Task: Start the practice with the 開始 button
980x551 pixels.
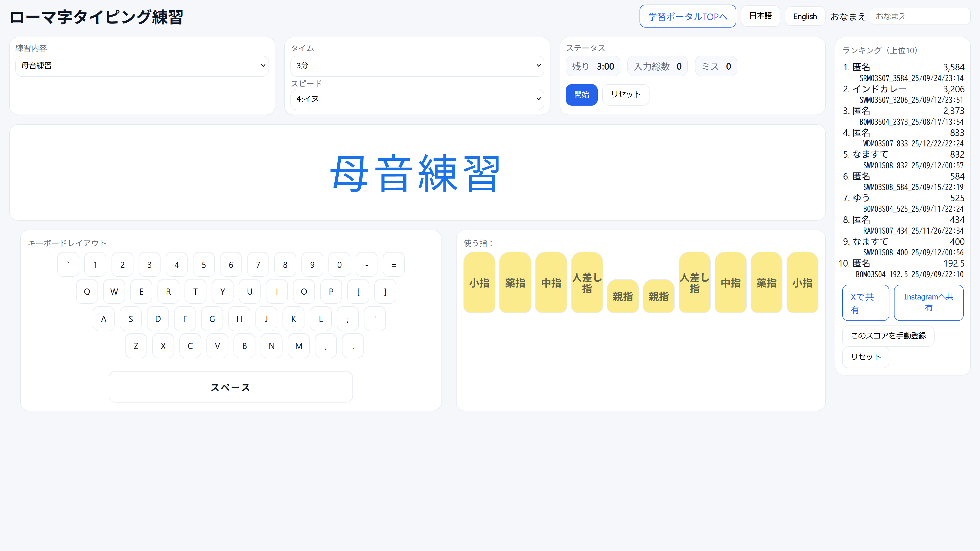Action: point(581,95)
